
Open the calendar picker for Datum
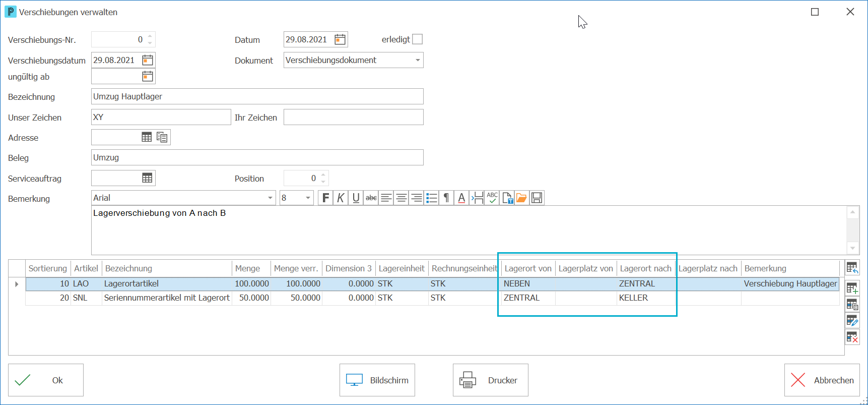coord(340,39)
